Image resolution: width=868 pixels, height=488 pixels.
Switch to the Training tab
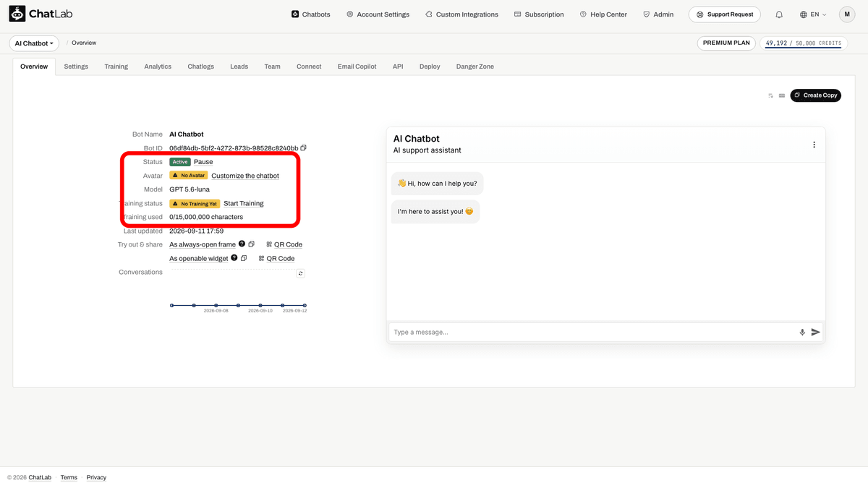116,67
